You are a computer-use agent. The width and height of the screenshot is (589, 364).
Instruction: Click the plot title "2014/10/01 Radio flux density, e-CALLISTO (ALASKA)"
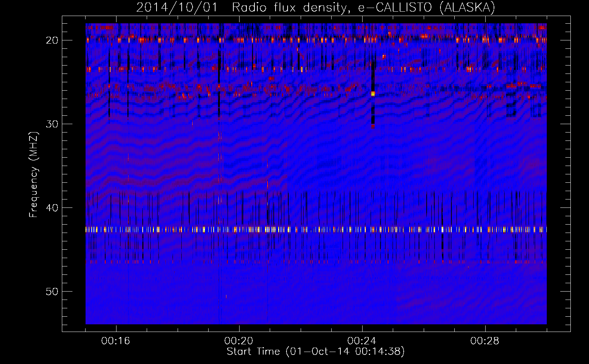316,7
